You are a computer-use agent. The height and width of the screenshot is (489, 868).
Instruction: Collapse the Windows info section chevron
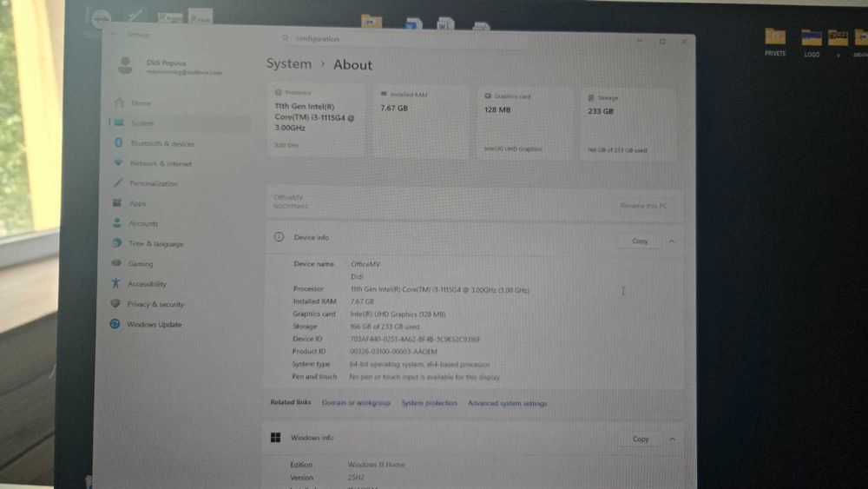pyautogui.click(x=672, y=439)
